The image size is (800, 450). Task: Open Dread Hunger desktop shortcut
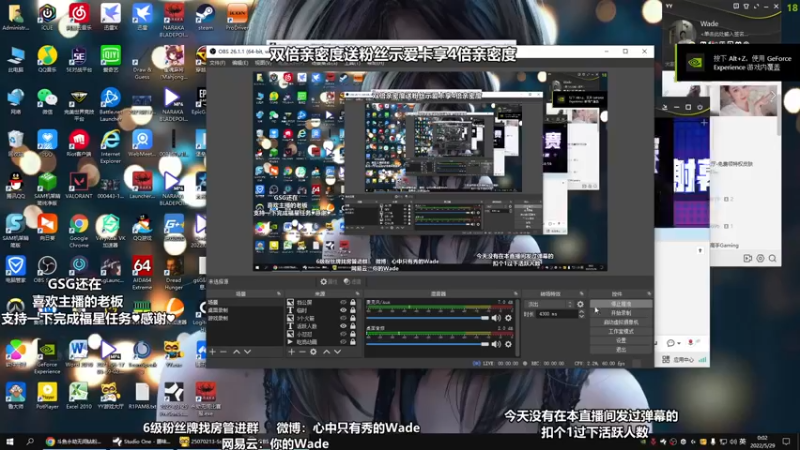pos(173,272)
